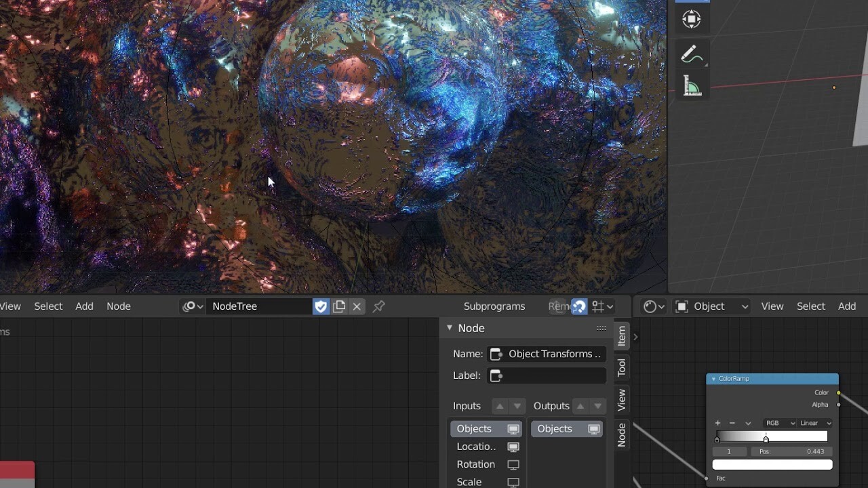The height and width of the screenshot is (488, 868).
Task: Click the navigation gizmo in the 3D viewport
Action: (692, 19)
